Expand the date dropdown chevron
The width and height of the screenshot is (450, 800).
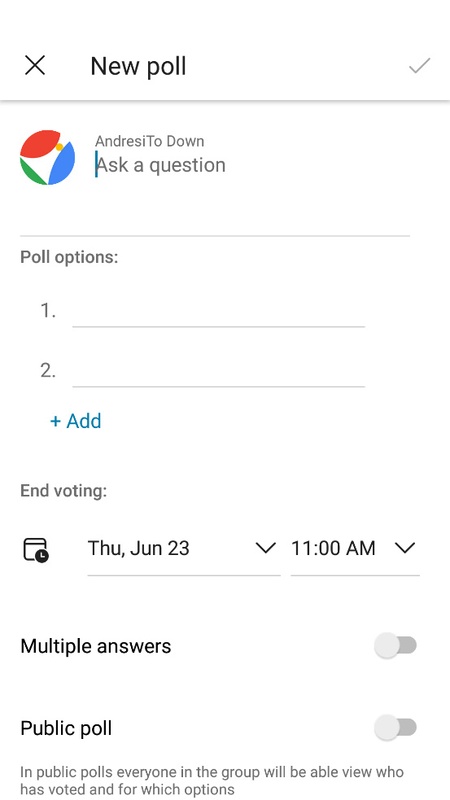pyautogui.click(x=265, y=548)
